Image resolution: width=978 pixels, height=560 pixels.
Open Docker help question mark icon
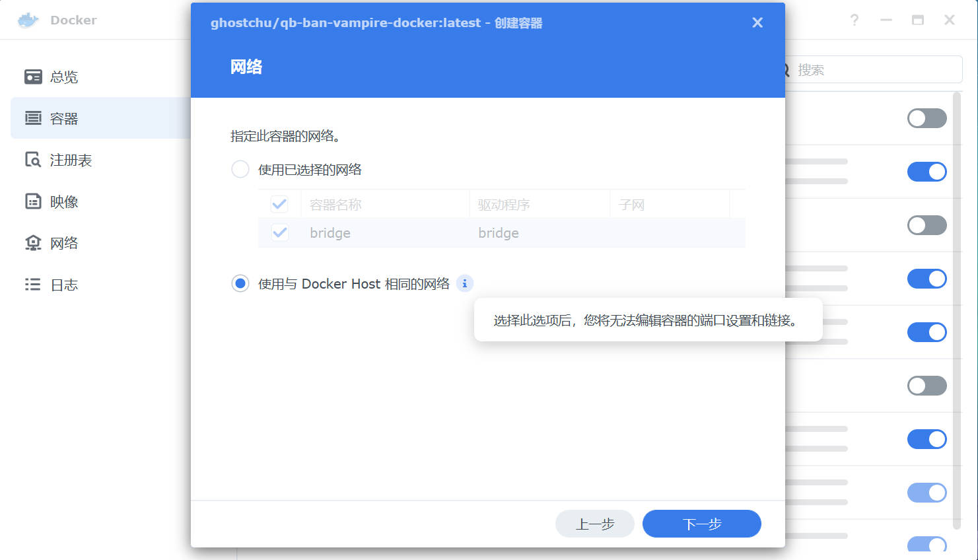(x=855, y=20)
